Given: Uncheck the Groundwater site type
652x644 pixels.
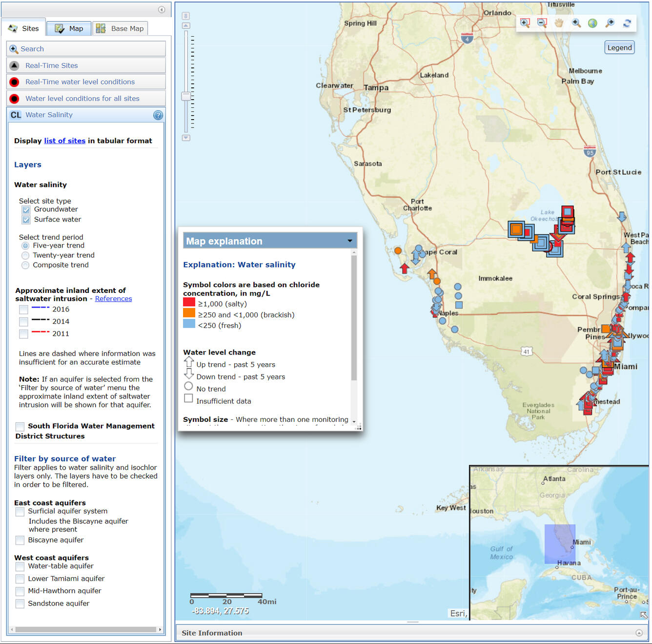Looking at the screenshot, I should 25,209.
